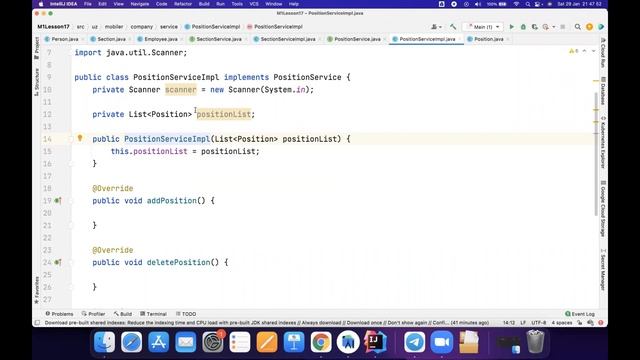Open the VCS menu
Viewport: 640px width, 360px height.
pyautogui.click(x=254, y=4)
